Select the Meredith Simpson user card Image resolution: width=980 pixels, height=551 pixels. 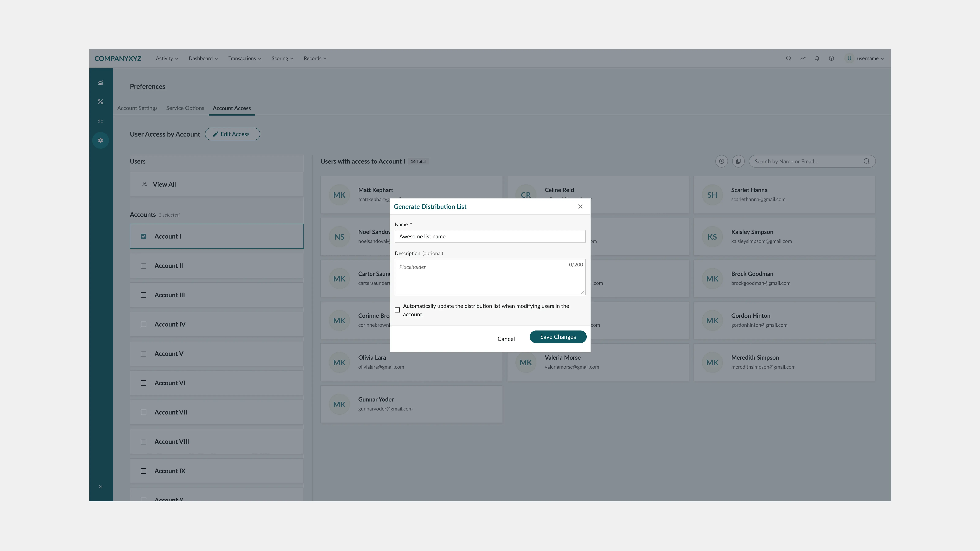click(784, 363)
